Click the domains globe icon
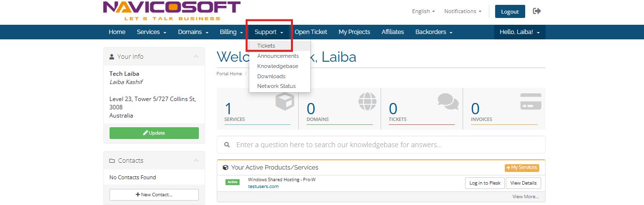 (367, 101)
